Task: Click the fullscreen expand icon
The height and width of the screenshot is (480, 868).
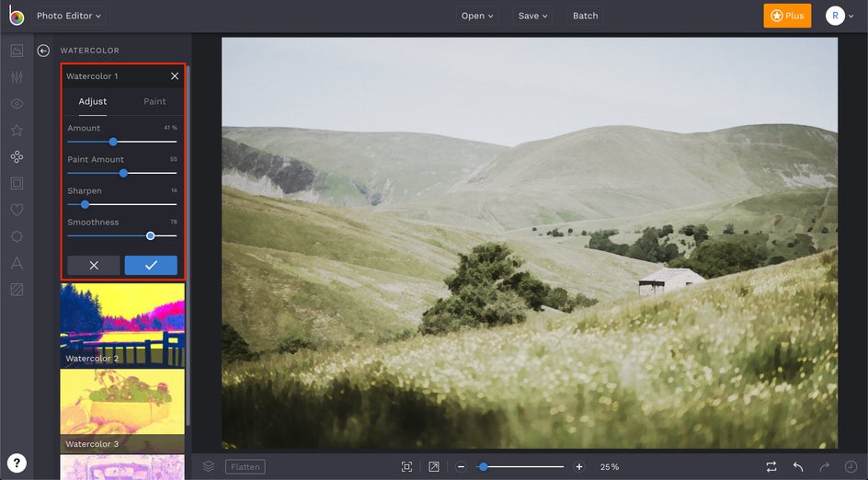Action: (434, 467)
